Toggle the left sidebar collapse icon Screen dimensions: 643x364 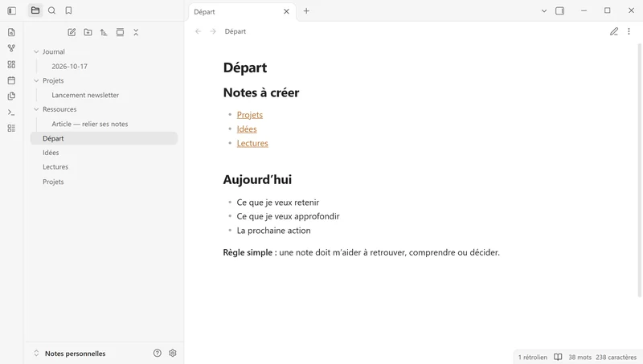[11, 10]
